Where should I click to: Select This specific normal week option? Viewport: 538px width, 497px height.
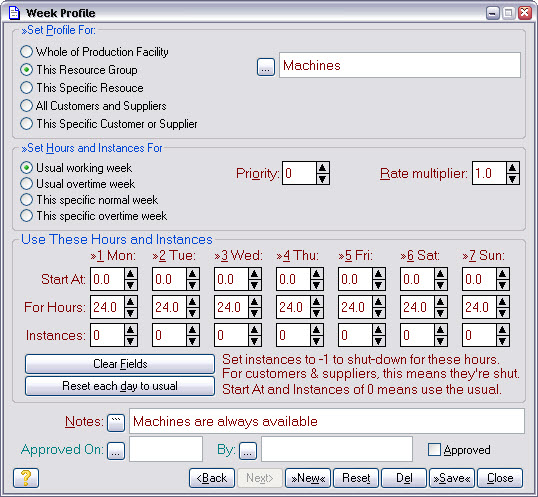(x=89, y=200)
